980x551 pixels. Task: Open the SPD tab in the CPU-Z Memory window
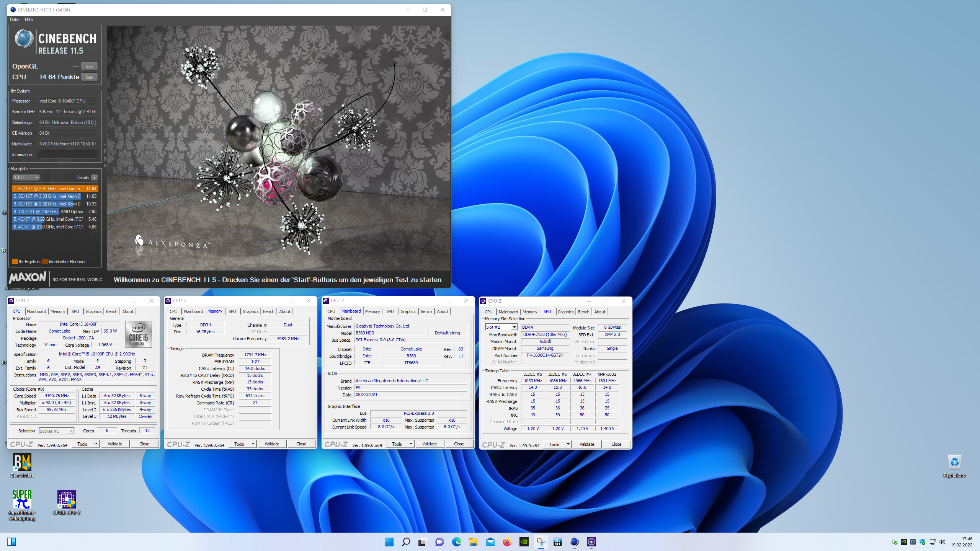[232, 311]
